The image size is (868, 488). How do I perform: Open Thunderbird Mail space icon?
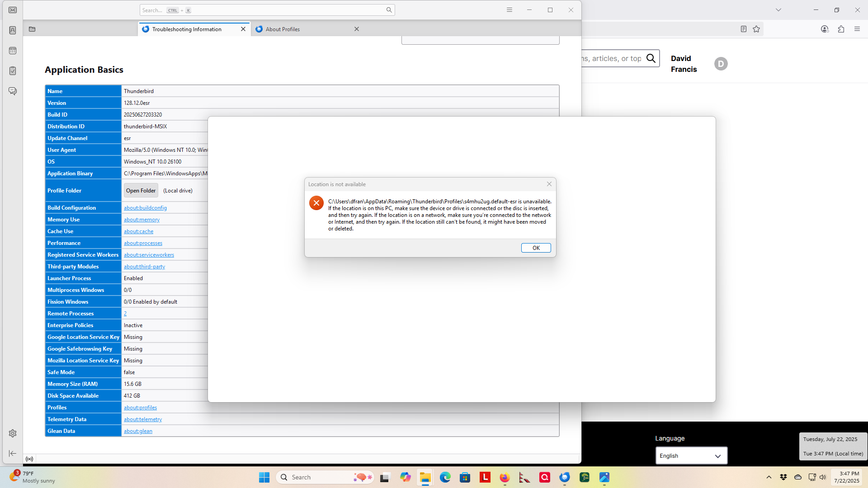click(13, 10)
